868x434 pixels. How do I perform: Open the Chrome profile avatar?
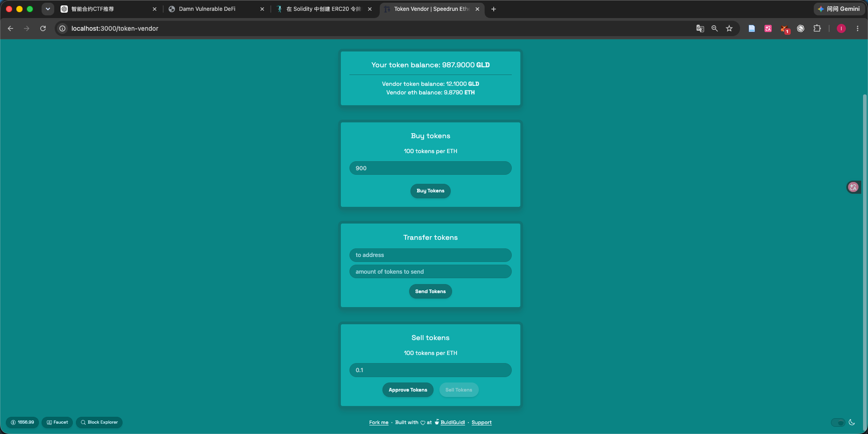click(841, 28)
